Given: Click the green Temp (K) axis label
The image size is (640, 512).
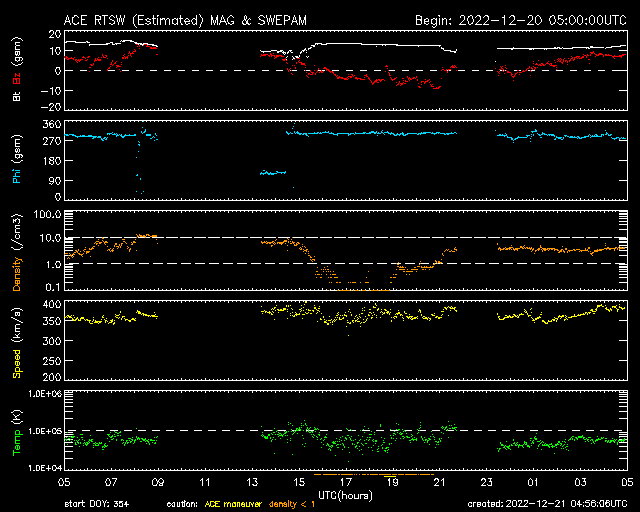Looking at the screenshot, I should (17, 432).
